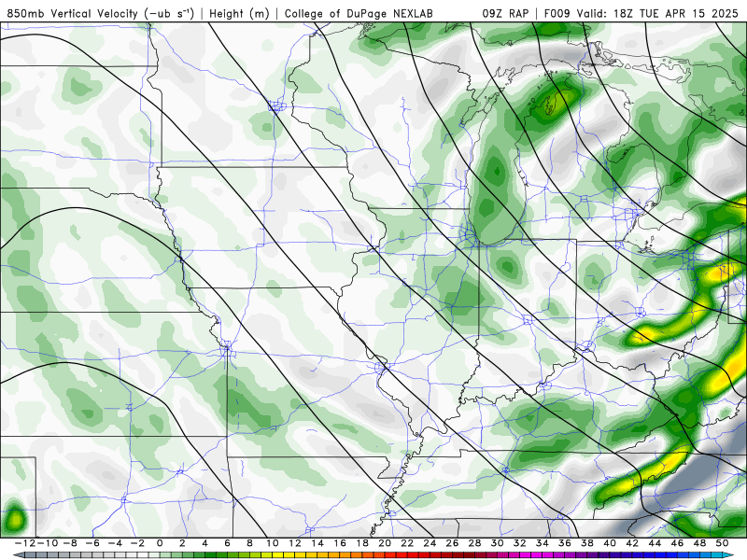This screenshot has width=747, height=560.
Task: Click the '44' color scale label
Action: pos(655,543)
